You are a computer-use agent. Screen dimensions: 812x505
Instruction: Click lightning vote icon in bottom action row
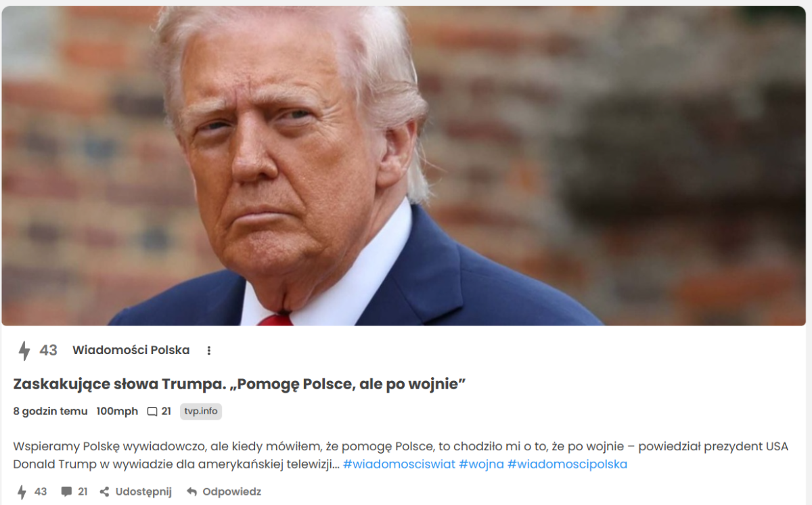point(22,491)
